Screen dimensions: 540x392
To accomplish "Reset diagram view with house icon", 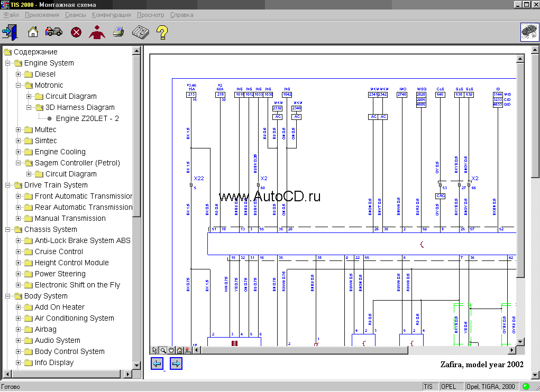I will [179, 350].
